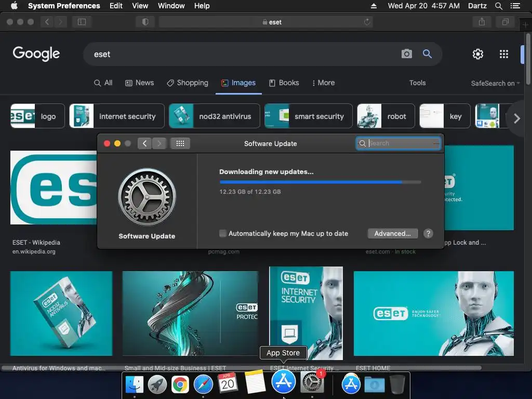Viewport: 532px width, 399px height.
Task: Open the Edit menu
Action: 116,6
